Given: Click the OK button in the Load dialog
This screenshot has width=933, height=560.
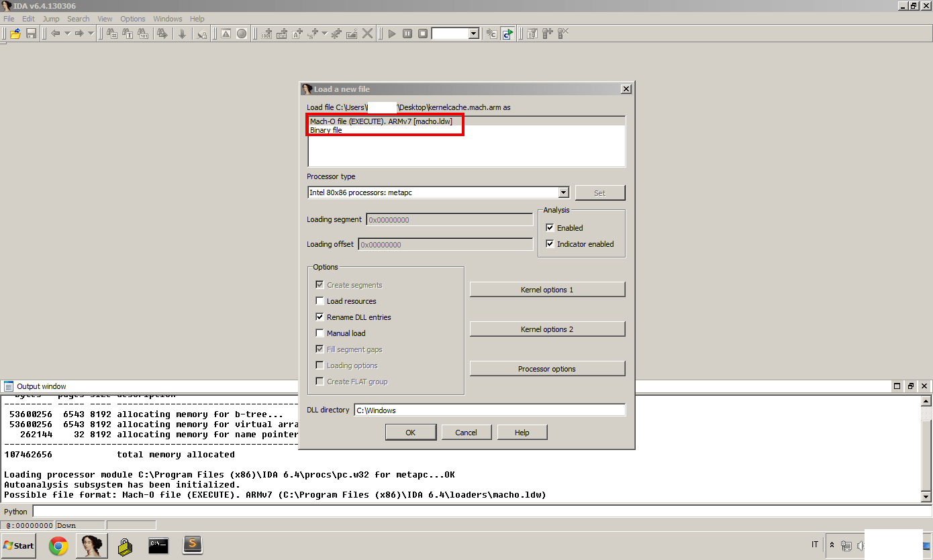Looking at the screenshot, I should click(411, 433).
